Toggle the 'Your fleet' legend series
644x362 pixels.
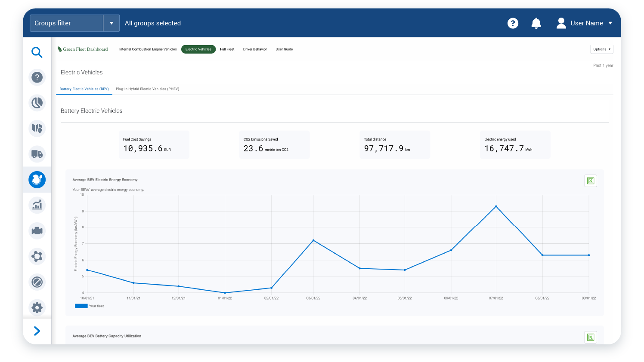click(x=90, y=306)
